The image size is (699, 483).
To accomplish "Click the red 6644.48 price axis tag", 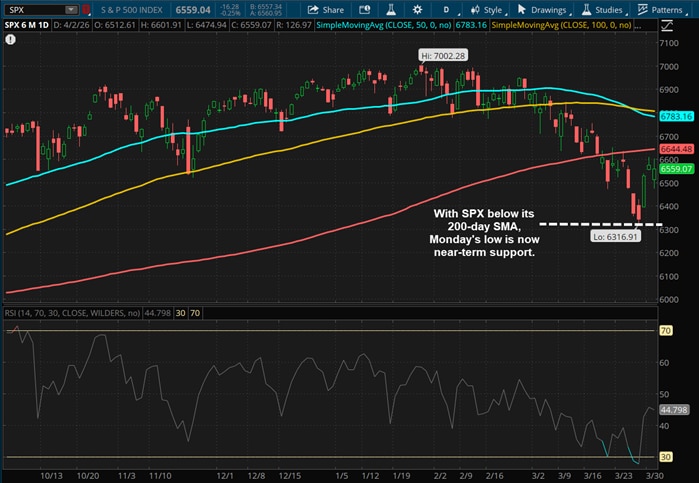I will 676,149.
